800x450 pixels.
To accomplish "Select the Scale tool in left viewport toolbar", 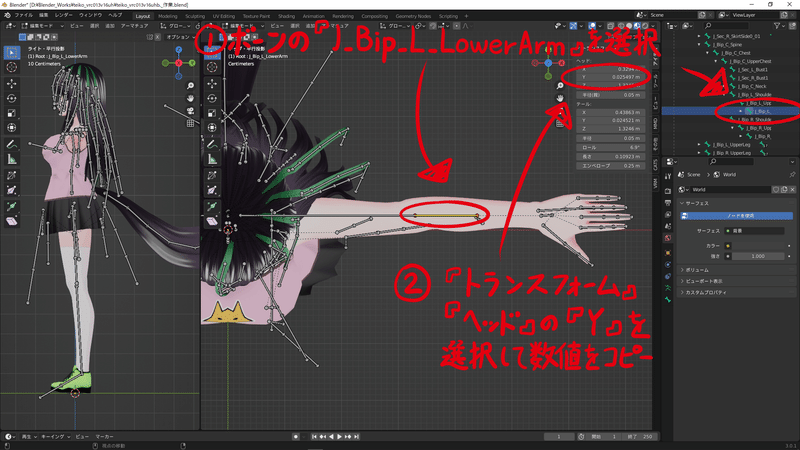I will click(x=12, y=113).
